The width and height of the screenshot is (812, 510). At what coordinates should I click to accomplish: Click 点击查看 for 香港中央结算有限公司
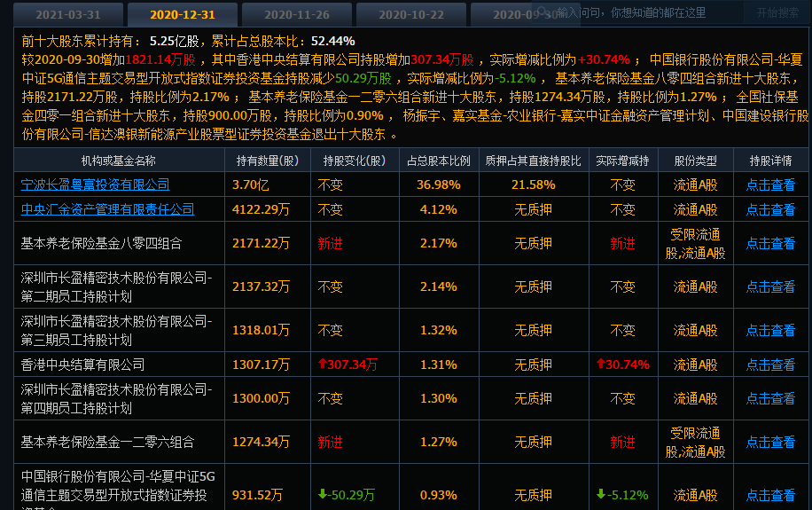(770, 365)
